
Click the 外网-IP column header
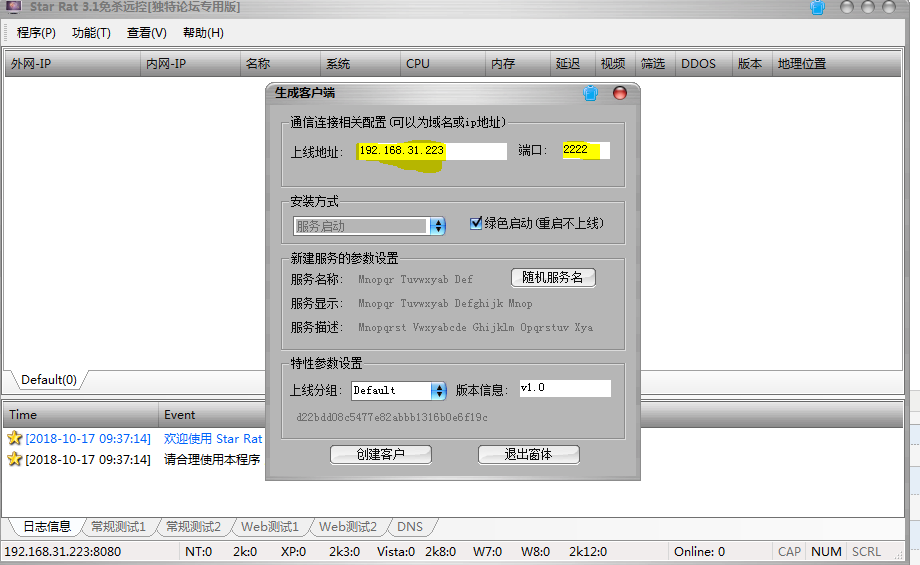tap(72, 63)
